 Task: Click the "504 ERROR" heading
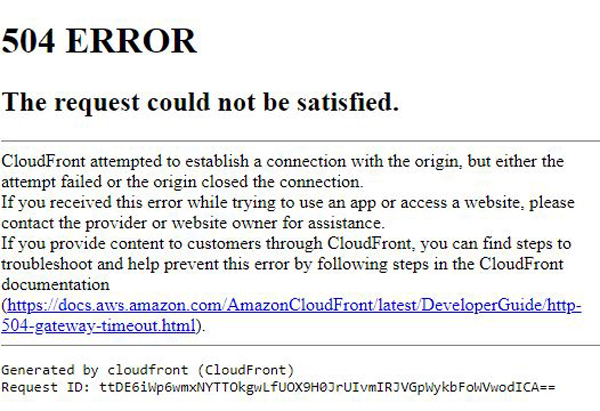[99, 41]
